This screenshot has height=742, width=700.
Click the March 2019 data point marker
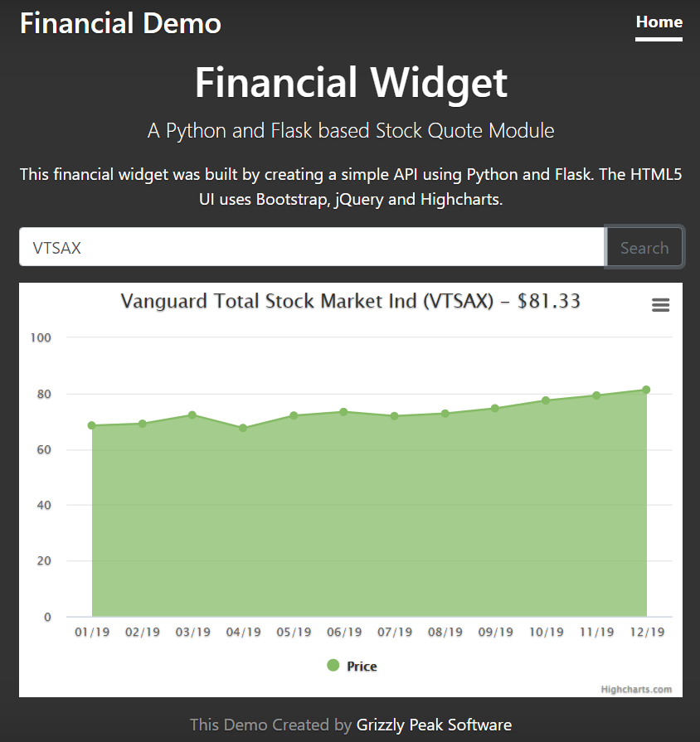click(192, 415)
